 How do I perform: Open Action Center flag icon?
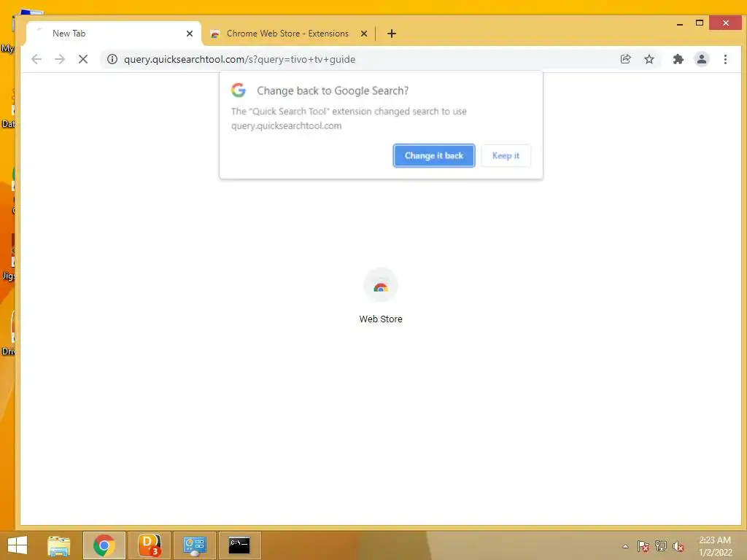pos(643,546)
